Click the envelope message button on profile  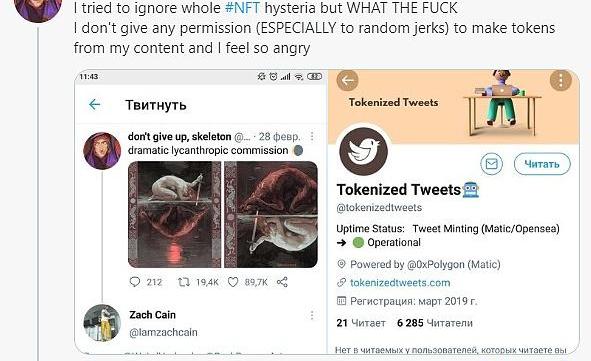[491, 164]
